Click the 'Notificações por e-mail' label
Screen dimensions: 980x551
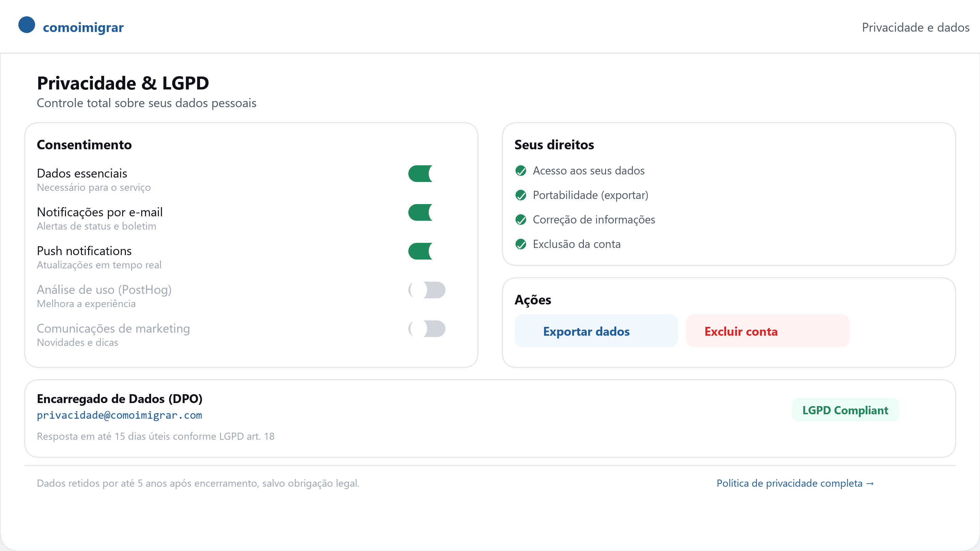pyautogui.click(x=100, y=212)
